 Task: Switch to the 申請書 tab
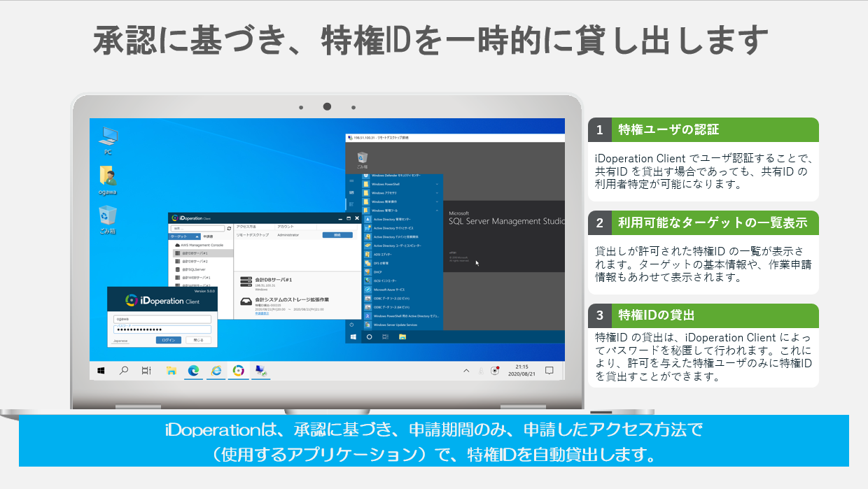tap(208, 237)
